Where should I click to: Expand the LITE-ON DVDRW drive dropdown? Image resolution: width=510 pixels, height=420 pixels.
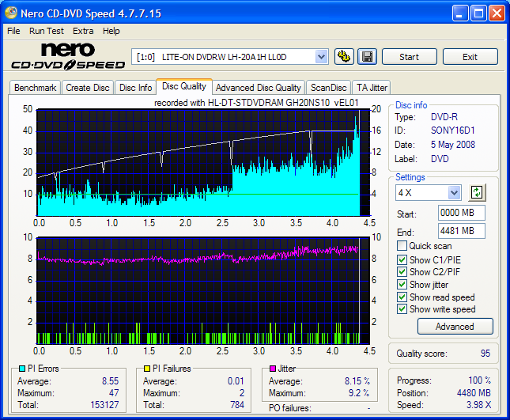(321, 56)
